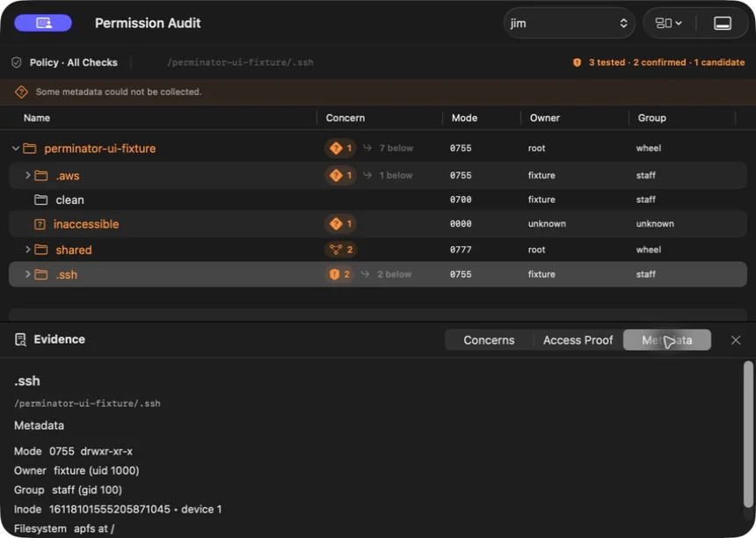Click the concern badge on .aws row
Image resolution: width=756 pixels, height=538 pixels.
(x=340, y=175)
